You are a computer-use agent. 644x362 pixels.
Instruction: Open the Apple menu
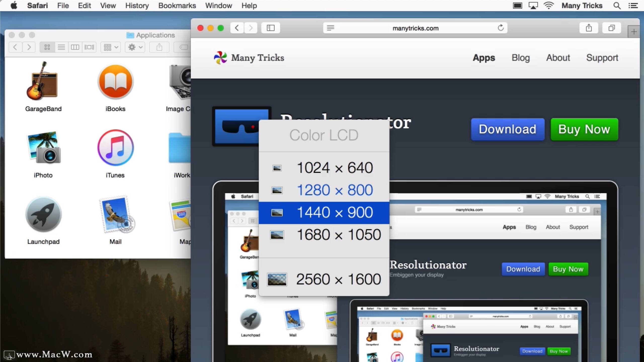coord(14,5)
